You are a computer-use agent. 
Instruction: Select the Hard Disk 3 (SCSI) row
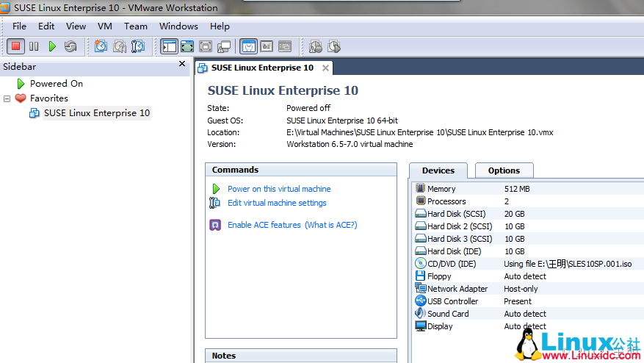coord(528,238)
